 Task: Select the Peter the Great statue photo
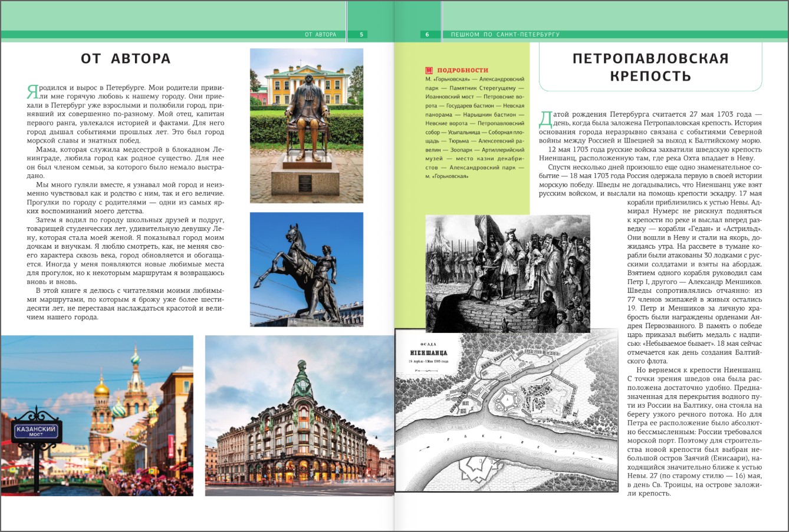(x=306, y=125)
